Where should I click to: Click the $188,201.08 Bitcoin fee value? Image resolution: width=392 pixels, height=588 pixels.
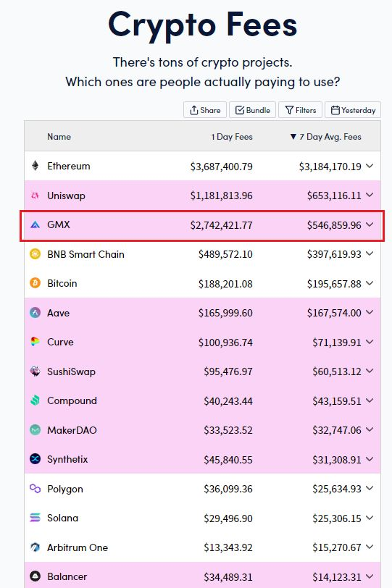[x=225, y=284]
